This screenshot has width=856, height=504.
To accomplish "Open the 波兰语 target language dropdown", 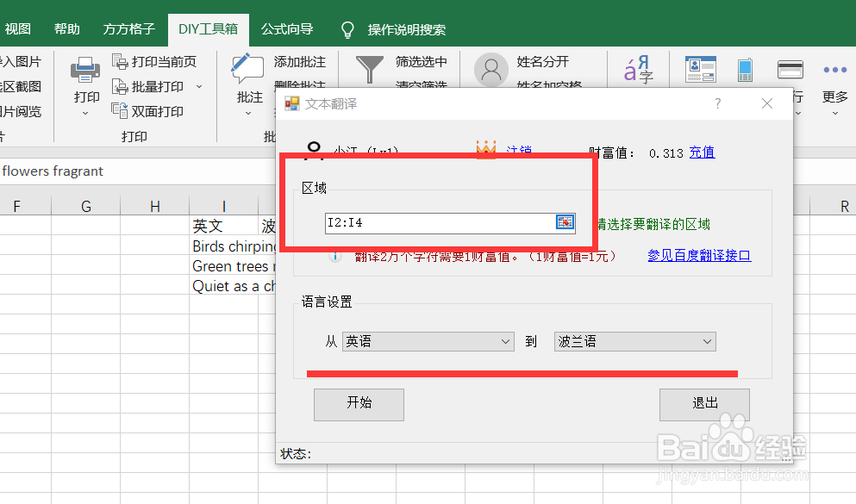I will [707, 341].
